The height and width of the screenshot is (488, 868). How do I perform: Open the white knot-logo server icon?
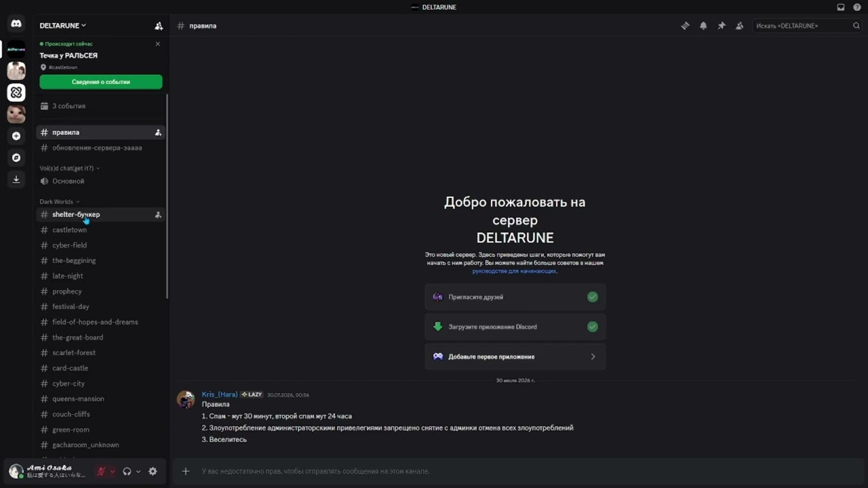(x=16, y=92)
